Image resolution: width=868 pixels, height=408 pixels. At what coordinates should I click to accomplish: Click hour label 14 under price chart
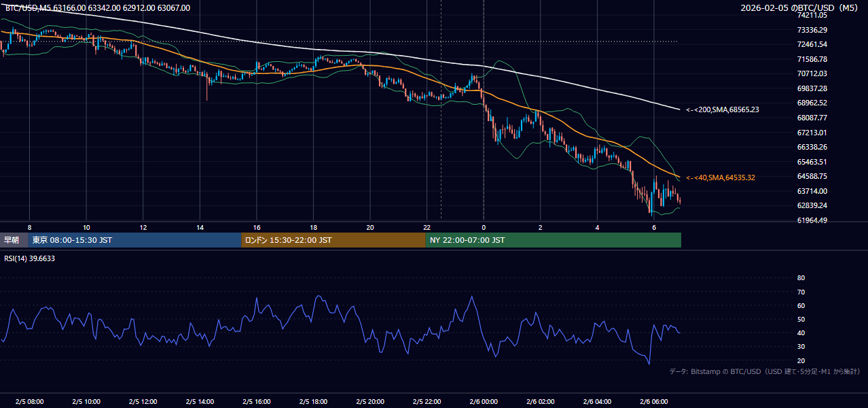200,227
